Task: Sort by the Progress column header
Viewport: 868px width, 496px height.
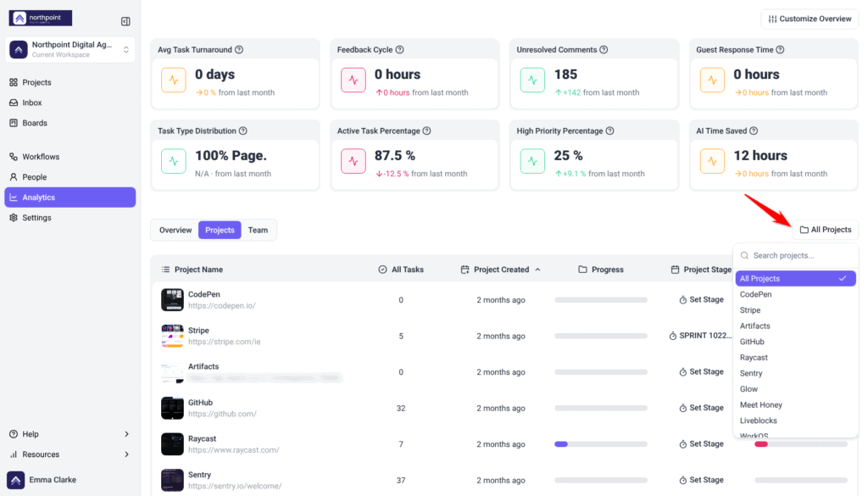Action: 601,270
